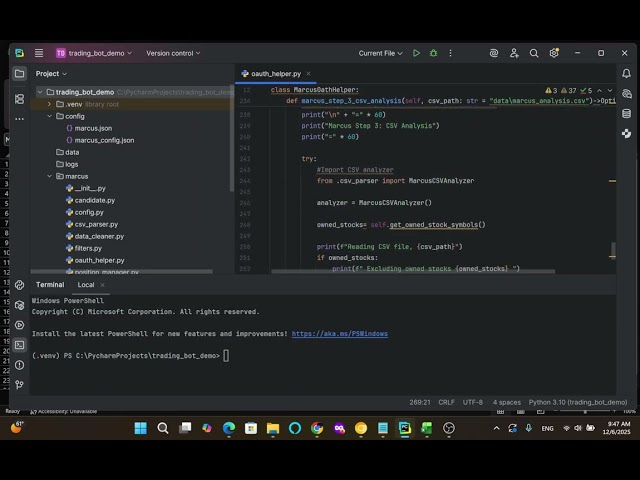
Task: Run the current file
Action: coord(416,53)
